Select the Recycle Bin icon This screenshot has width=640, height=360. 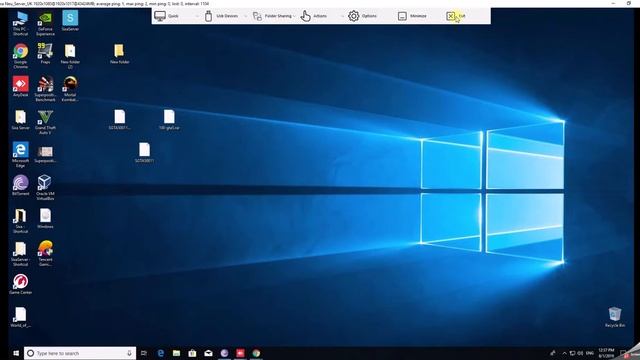(x=615, y=317)
